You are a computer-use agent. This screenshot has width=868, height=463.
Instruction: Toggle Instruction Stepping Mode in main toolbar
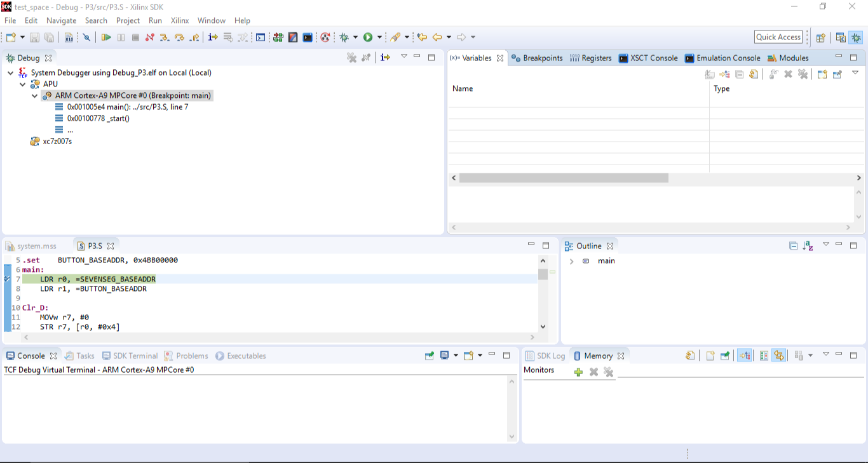click(x=213, y=37)
